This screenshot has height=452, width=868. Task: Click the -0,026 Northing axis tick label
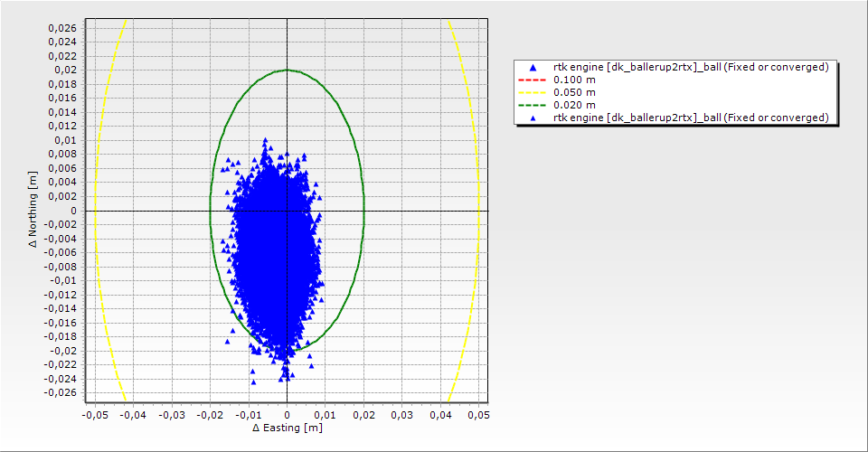(61, 393)
